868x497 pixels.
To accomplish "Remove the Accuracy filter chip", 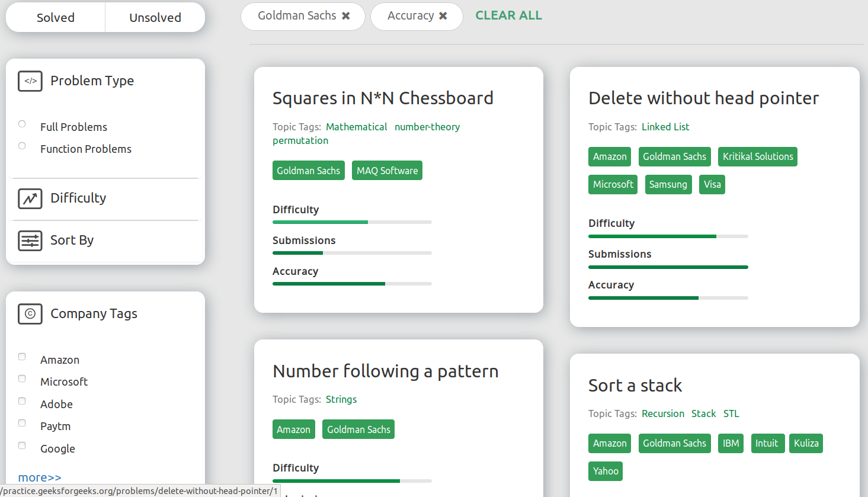I will tap(443, 16).
